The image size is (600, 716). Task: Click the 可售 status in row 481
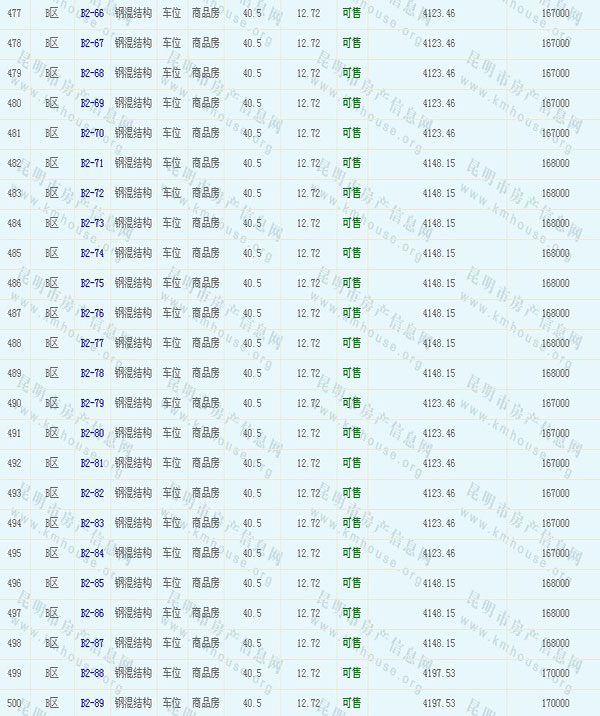(352, 134)
